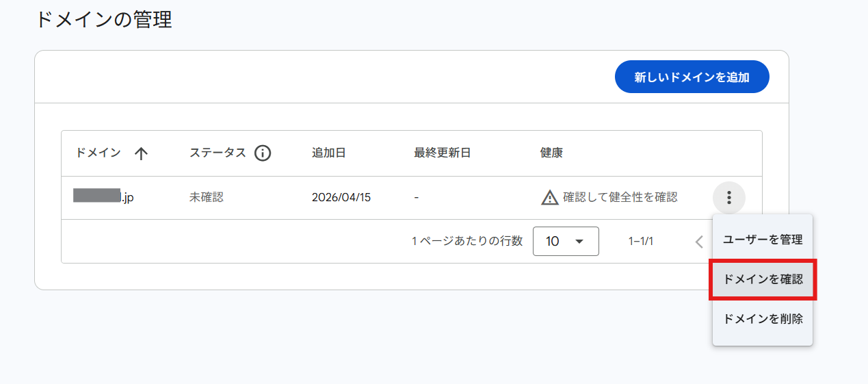
Task: Click the ascending sort arrow beside ドメイン
Action: [x=142, y=153]
